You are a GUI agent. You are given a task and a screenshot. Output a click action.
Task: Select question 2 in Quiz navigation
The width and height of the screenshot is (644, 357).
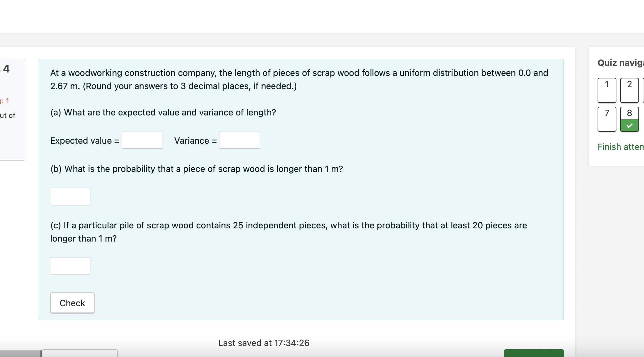tap(629, 90)
